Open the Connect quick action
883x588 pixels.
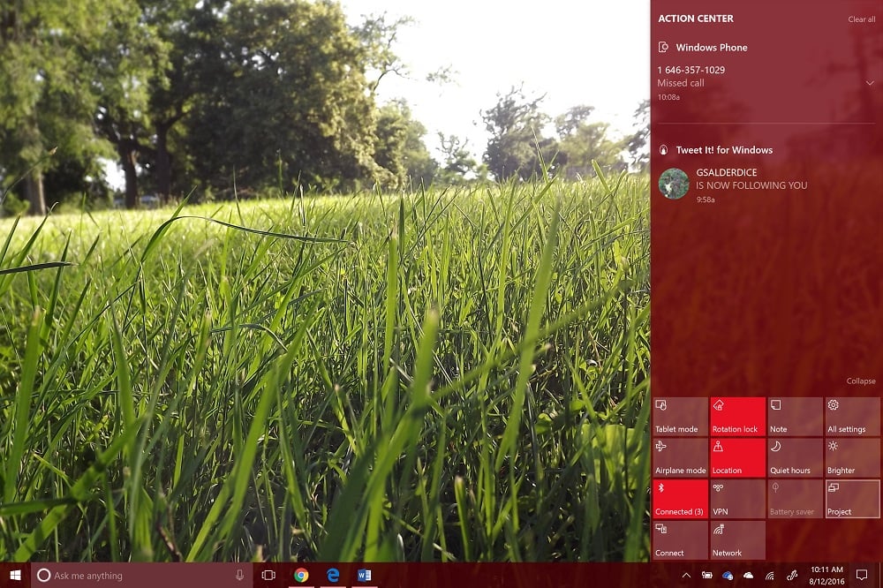tap(679, 539)
